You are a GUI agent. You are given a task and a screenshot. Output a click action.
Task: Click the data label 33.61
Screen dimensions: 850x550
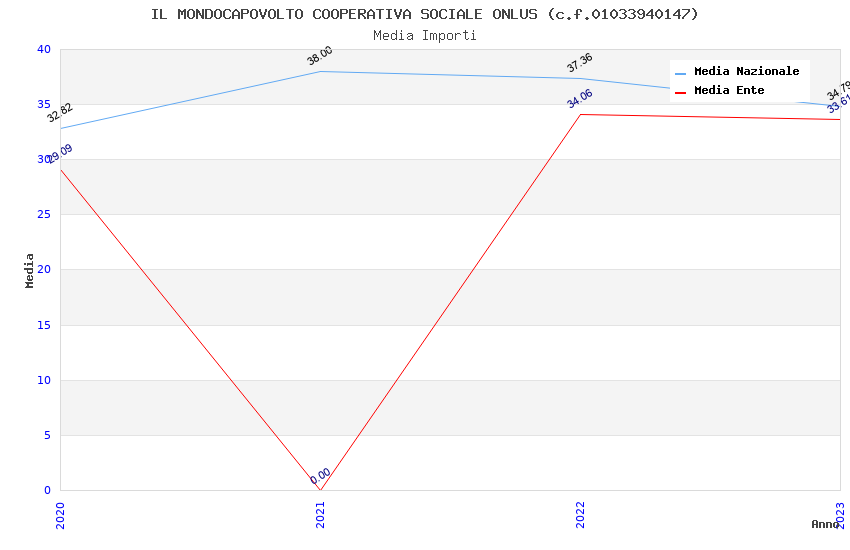(x=839, y=103)
